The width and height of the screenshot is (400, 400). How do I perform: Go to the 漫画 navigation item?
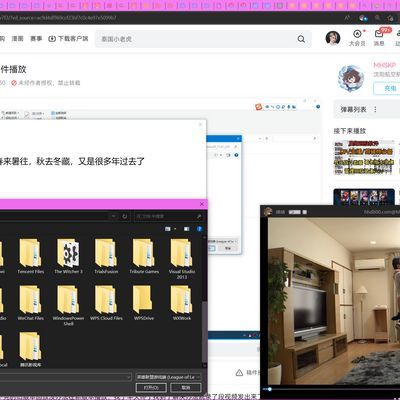coord(18,39)
